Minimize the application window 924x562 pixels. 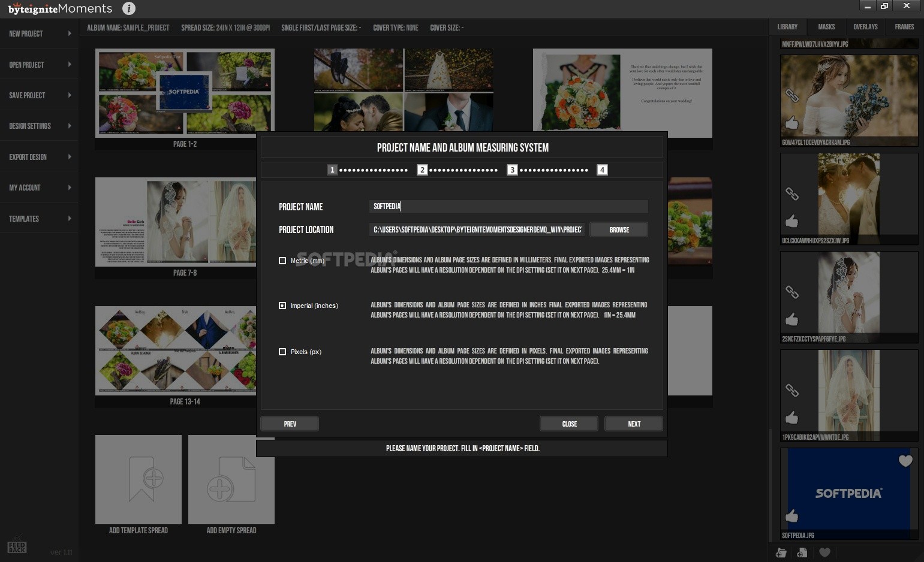point(867,6)
